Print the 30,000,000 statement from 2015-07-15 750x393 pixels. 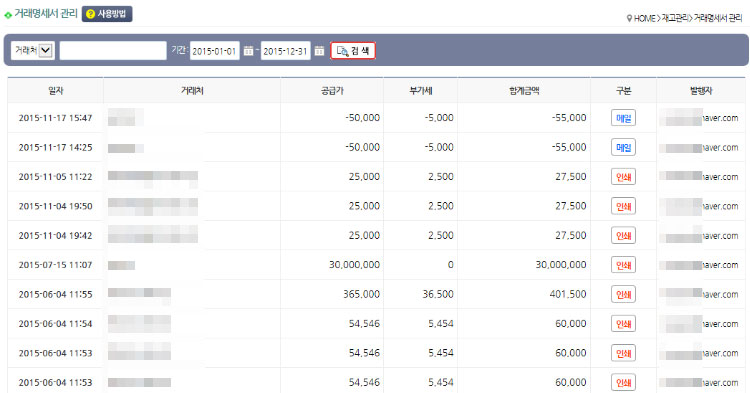(623, 265)
